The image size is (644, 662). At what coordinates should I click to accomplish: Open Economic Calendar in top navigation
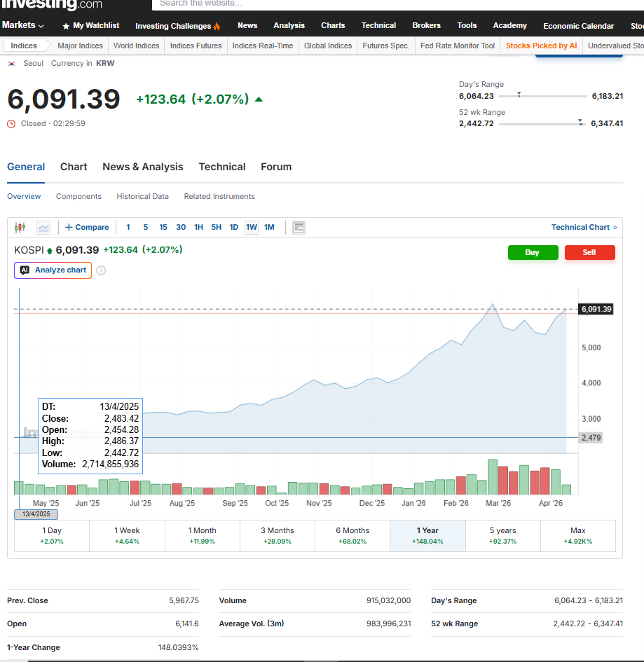[579, 26]
